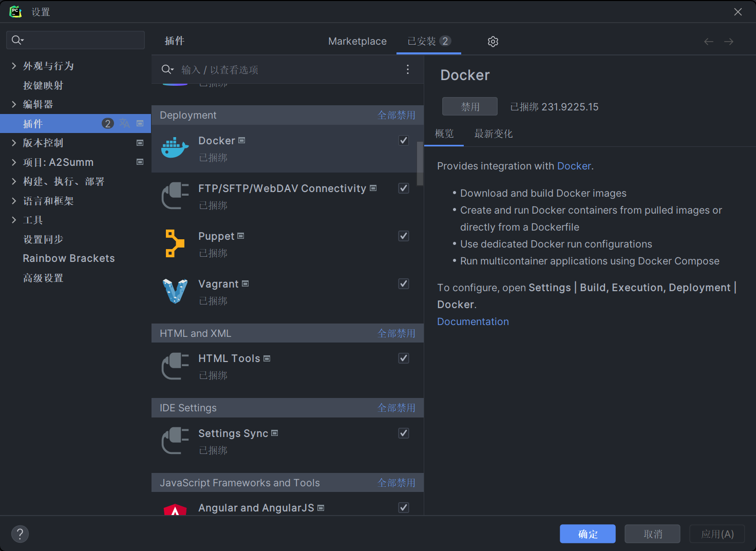
Task: Click the Settings Sync plug icon
Action: (175, 441)
